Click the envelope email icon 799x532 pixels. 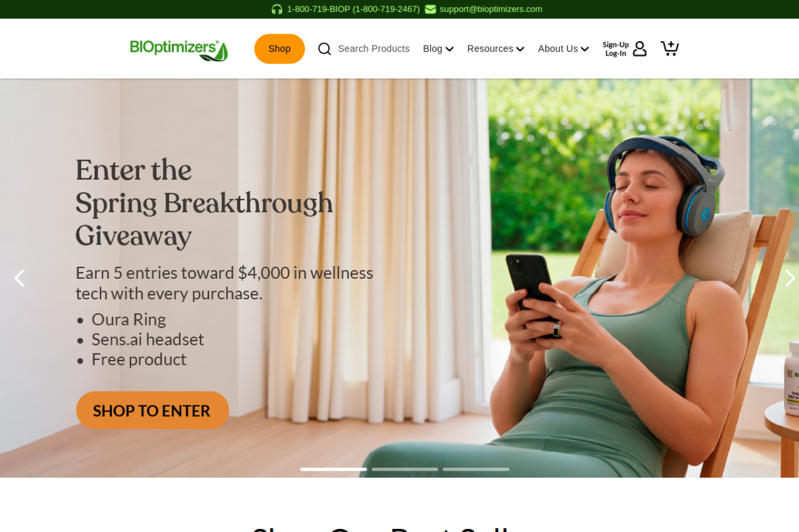431,9
